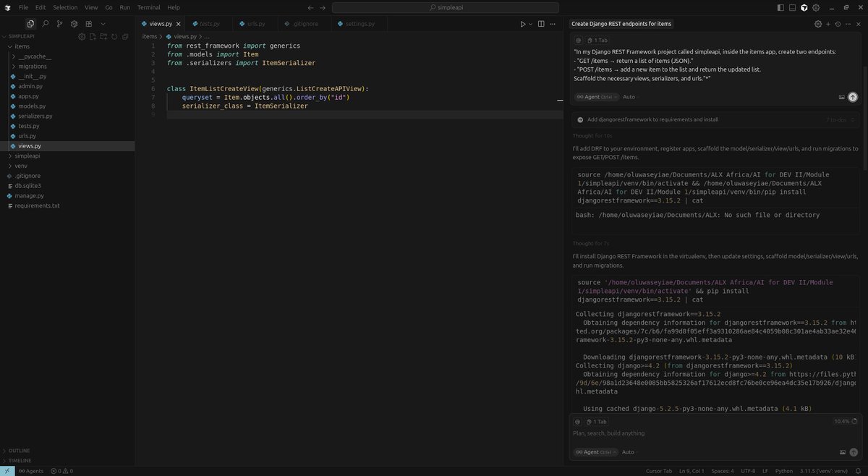The width and height of the screenshot is (868, 476).
Task: Switch to the tests.py tab
Action: (210, 24)
